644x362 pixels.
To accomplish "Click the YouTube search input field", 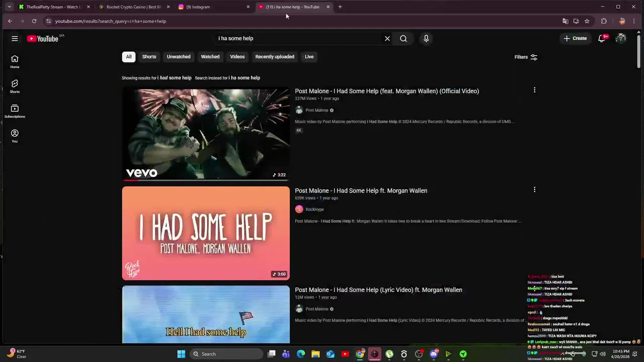I will point(297,38).
